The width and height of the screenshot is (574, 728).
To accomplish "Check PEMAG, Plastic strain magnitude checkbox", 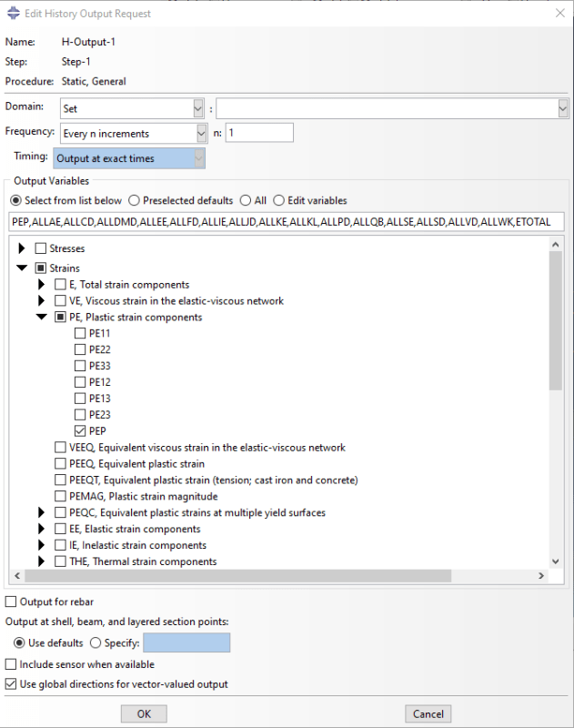I will [60, 496].
